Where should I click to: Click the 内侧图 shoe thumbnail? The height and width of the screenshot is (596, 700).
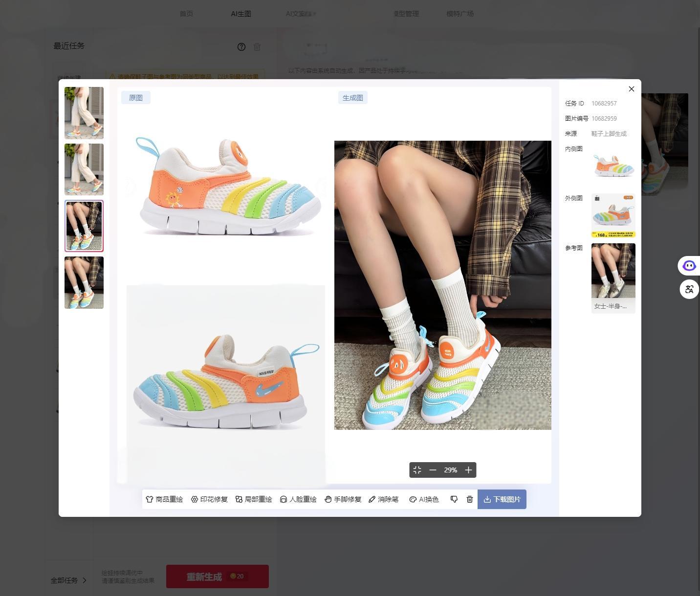click(x=613, y=166)
